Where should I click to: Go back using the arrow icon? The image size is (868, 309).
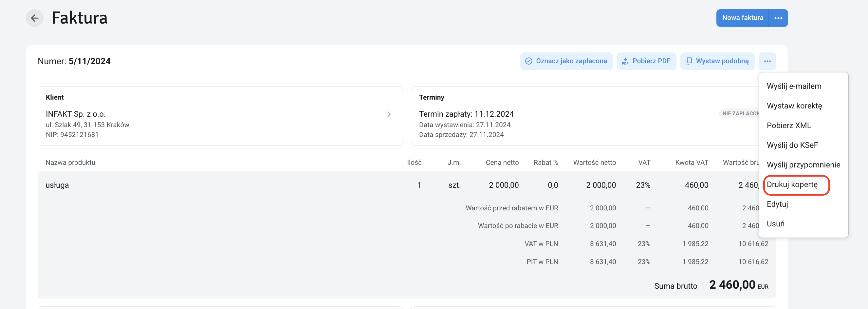pyautogui.click(x=35, y=18)
